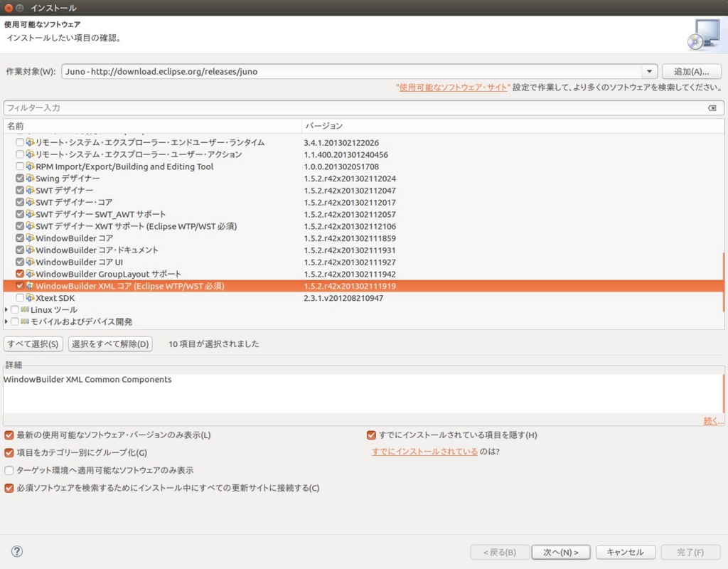Click version 2.3.1.v201208210947
Image resolution: width=728 pixels, height=569 pixels.
coord(343,298)
